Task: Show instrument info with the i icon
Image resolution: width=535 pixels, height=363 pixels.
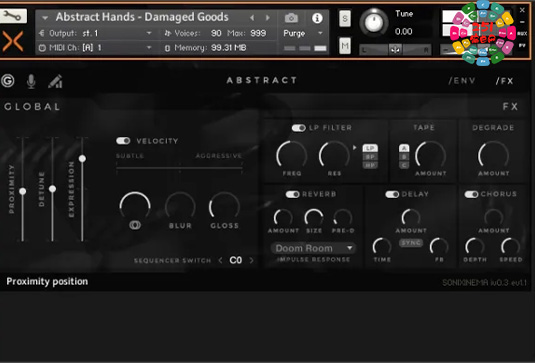Action: 317,18
